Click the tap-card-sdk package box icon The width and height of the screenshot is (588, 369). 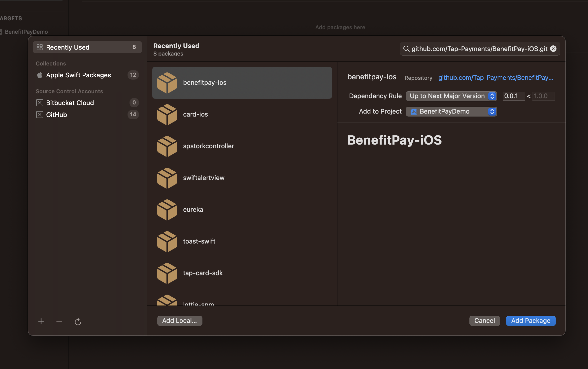(x=167, y=273)
